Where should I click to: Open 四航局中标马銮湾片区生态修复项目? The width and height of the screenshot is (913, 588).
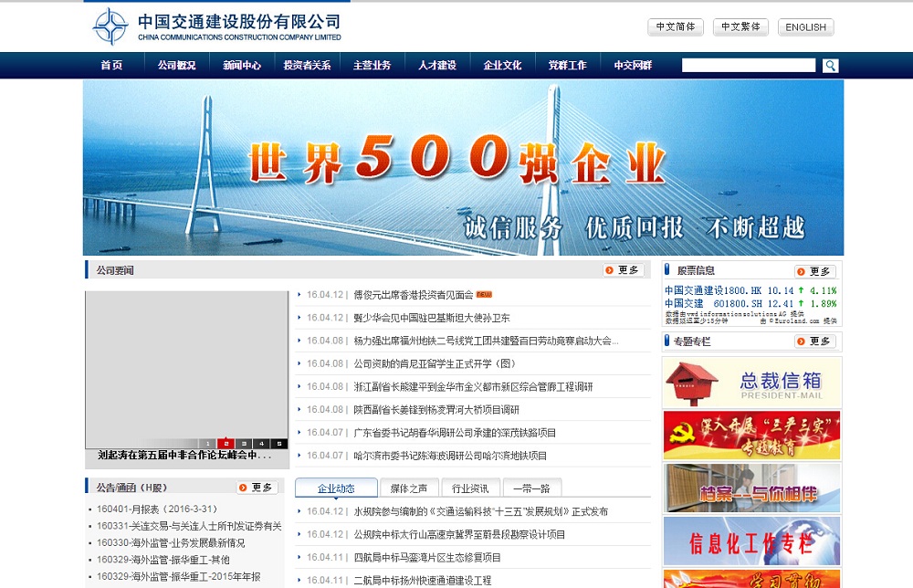(x=427, y=558)
